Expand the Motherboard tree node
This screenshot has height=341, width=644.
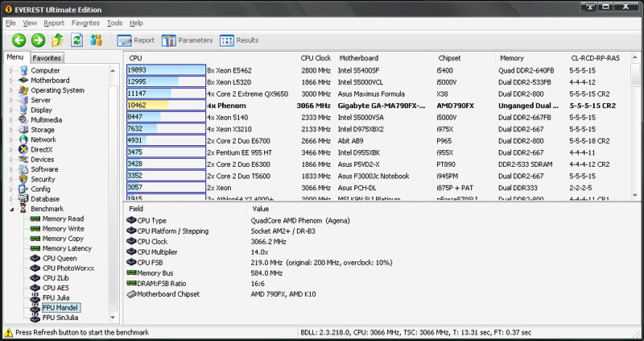click(11, 80)
